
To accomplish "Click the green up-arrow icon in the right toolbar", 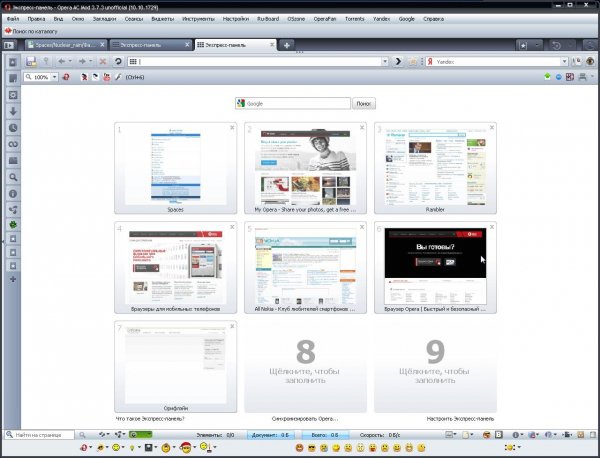I will tap(547, 77).
